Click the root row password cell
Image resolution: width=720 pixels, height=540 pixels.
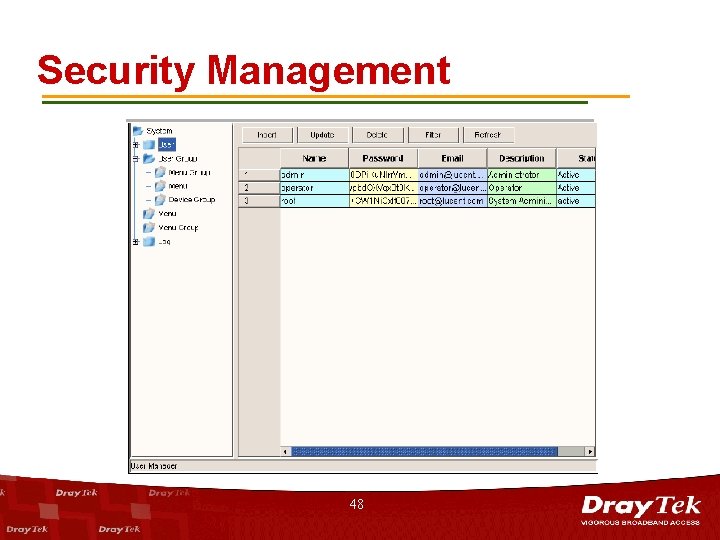pyautogui.click(x=383, y=201)
